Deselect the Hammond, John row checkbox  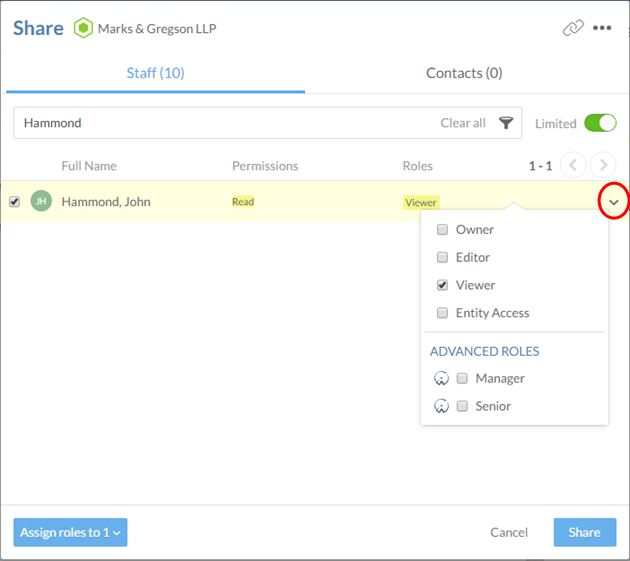click(x=14, y=202)
